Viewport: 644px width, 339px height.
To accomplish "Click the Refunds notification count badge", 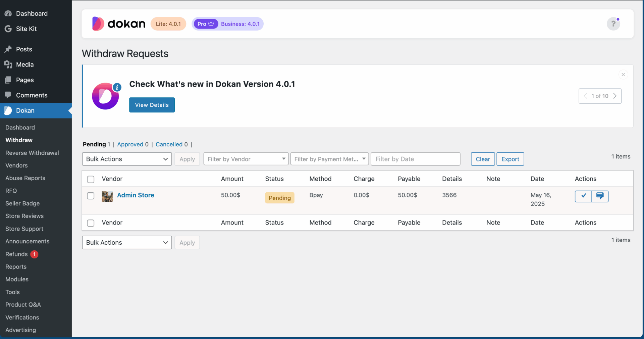I will pyautogui.click(x=34, y=254).
